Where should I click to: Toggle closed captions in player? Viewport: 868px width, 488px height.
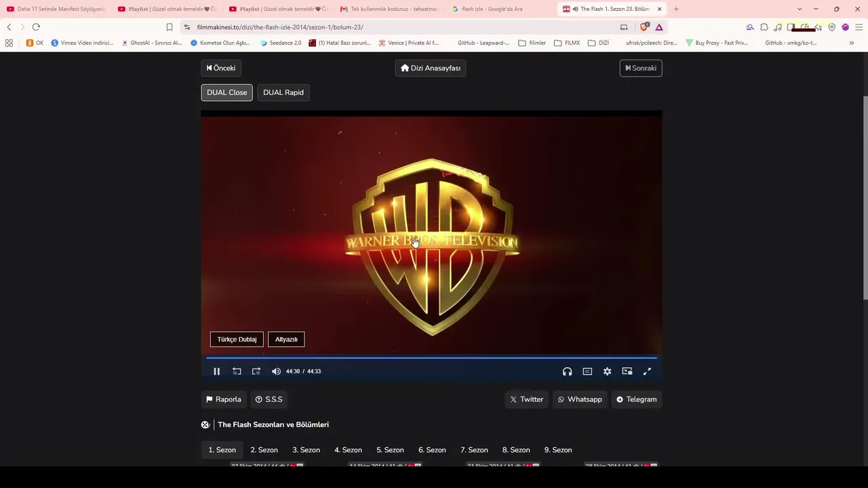click(587, 371)
